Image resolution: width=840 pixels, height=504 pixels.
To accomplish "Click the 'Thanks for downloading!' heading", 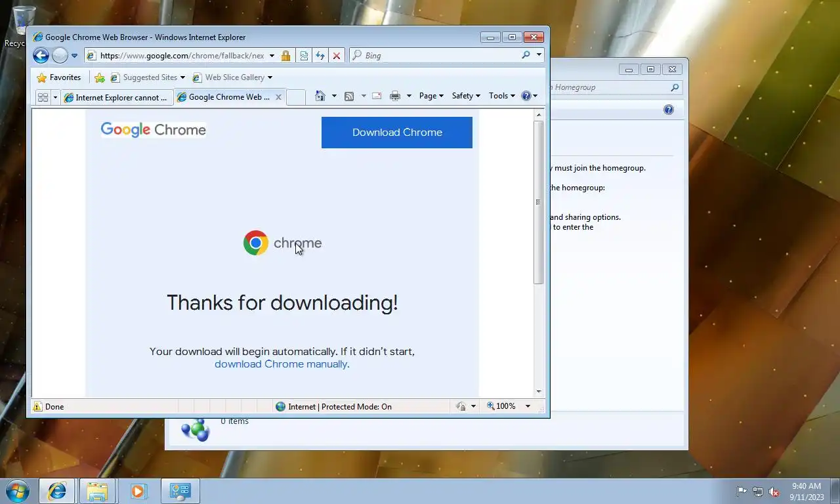I will pos(282,303).
